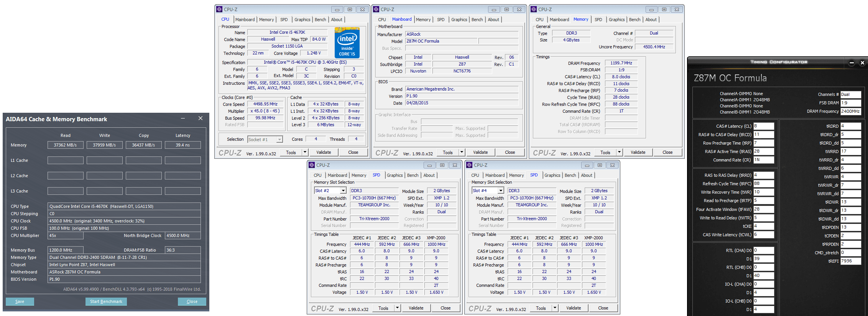This screenshot has width=868, height=316.
Task: Minimize the CPU-Z Memory tab window
Action: (651, 10)
